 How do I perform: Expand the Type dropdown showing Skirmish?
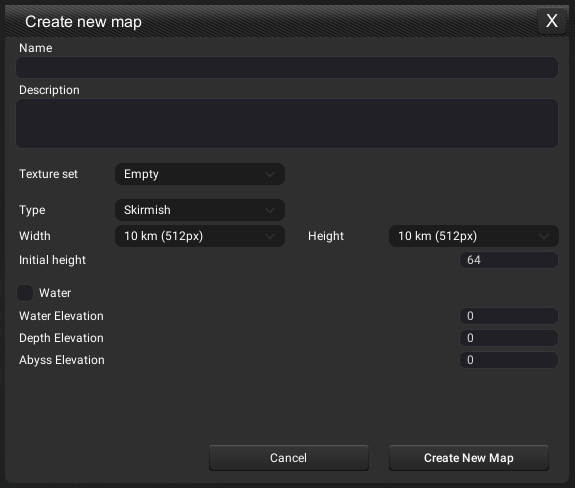point(200,210)
